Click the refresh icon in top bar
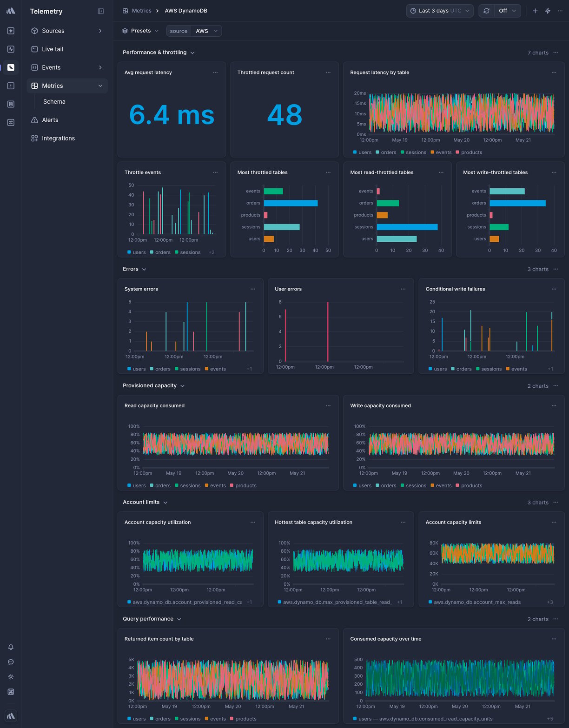Viewport: 569px width, 728px height. [x=486, y=11]
